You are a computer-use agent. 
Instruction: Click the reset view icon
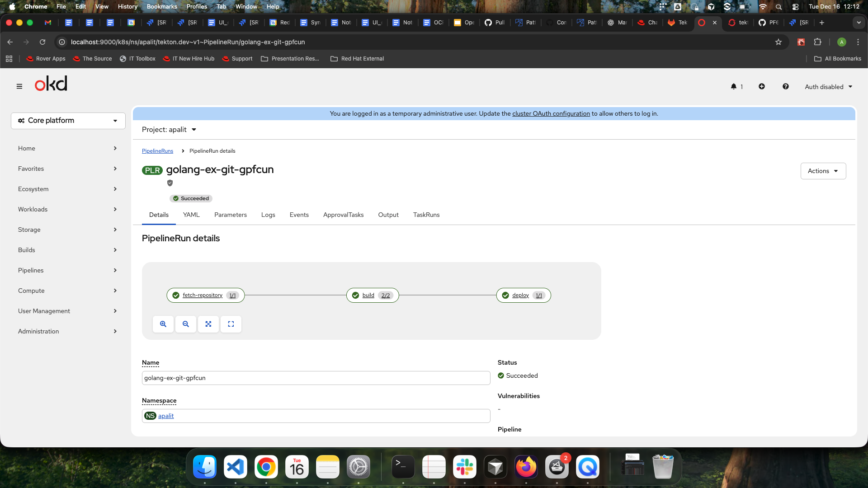231,324
